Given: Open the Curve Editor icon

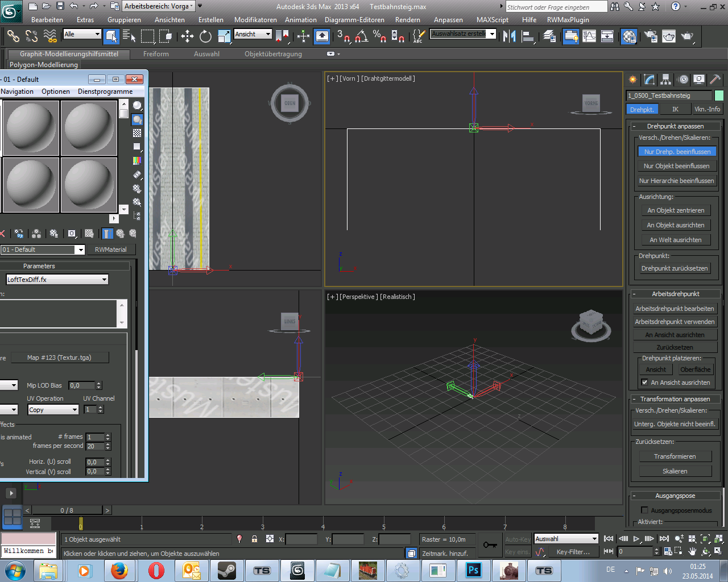Looking at the screenshot, I should 589,36.
